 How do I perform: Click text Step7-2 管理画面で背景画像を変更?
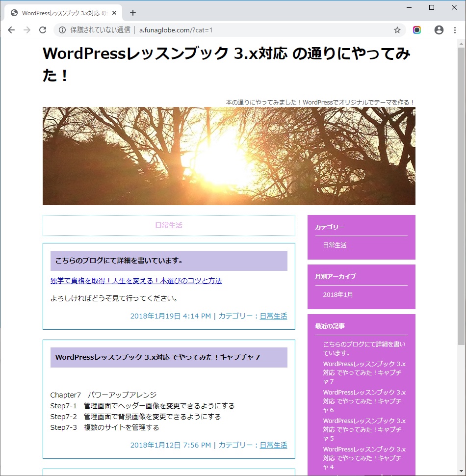click(x=135, y=417)
